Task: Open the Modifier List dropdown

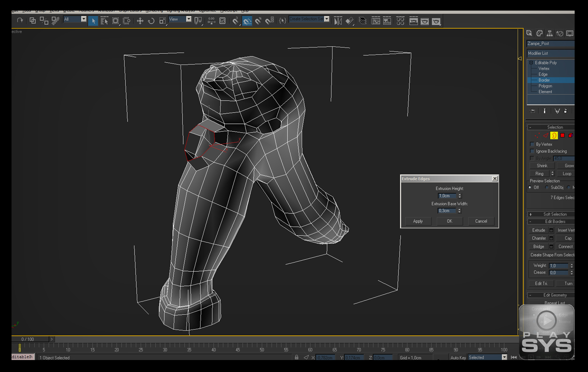Action: (x=551, y=53)
